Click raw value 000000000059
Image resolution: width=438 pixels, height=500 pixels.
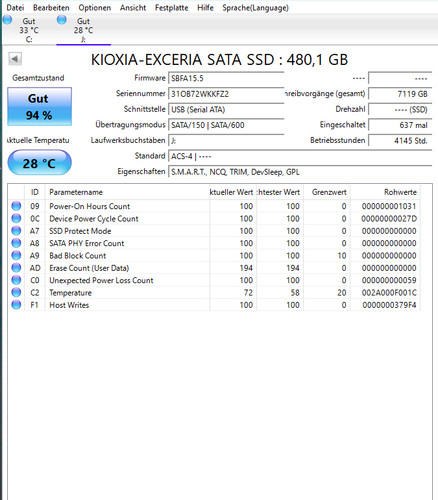pos(389,280)
